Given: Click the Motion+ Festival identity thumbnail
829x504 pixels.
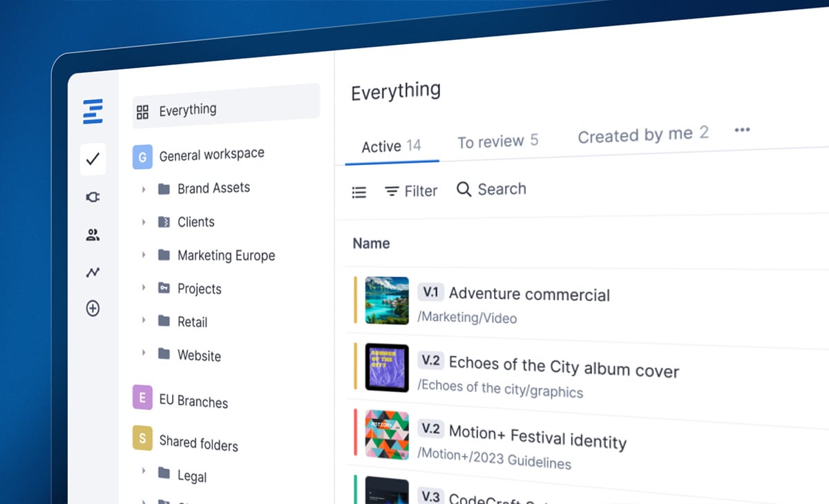Looking at the screenshot, I should click(x=387, y=434).
